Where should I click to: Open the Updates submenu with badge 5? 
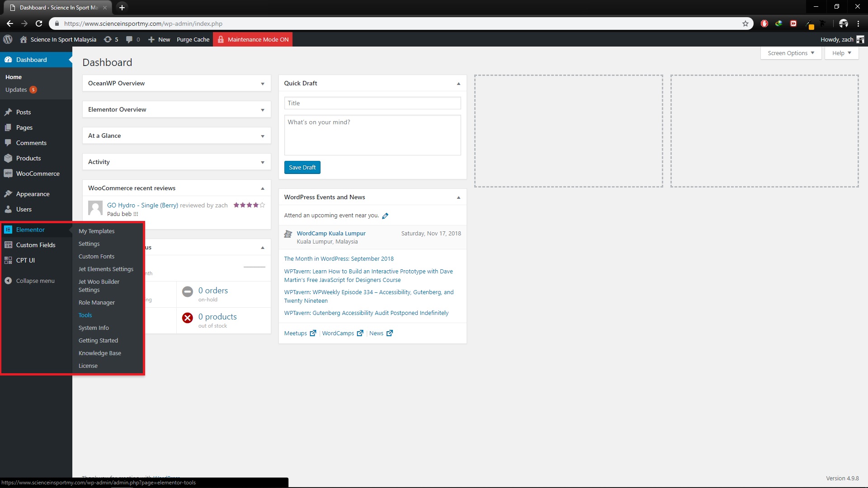pos(21,89)
